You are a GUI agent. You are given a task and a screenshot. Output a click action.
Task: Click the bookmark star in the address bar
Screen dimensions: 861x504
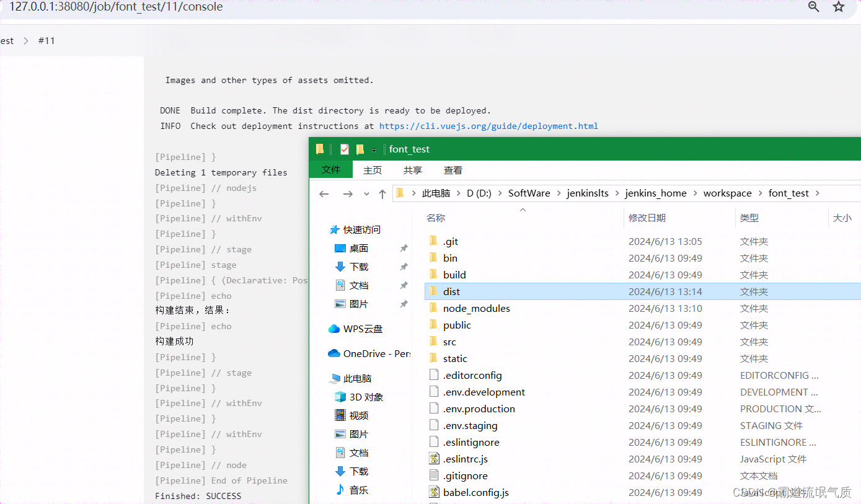pos(838,7)
